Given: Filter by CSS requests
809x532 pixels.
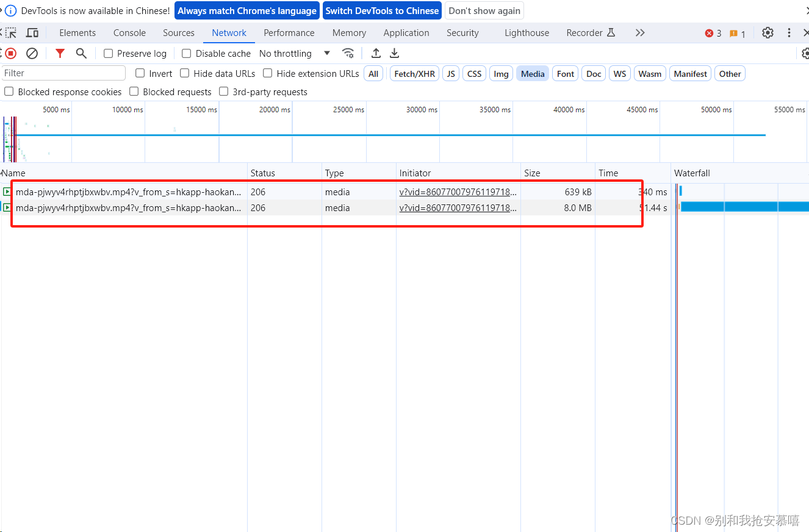Looking at the screenshot, I should (475, 74).
